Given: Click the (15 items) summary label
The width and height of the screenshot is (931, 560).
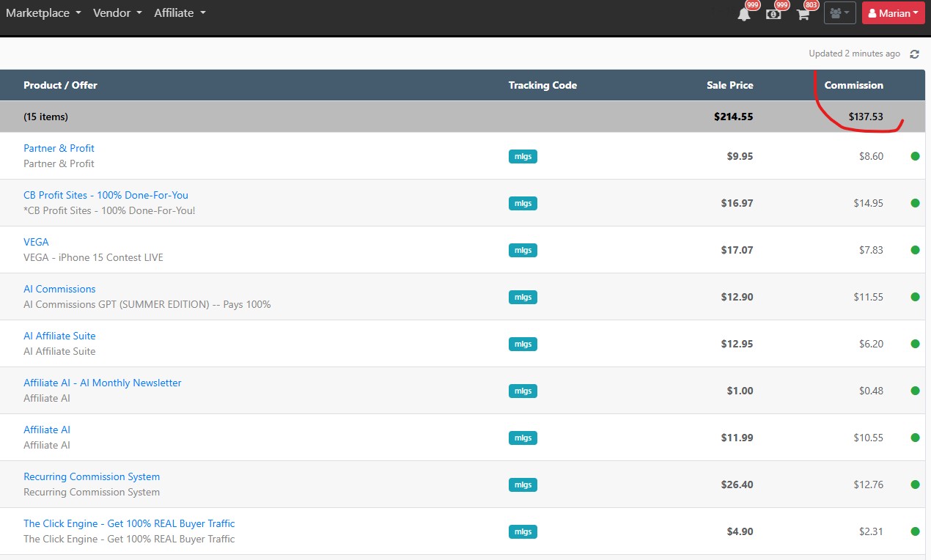Looking at the screenshot, I should [x=45, y=117].
